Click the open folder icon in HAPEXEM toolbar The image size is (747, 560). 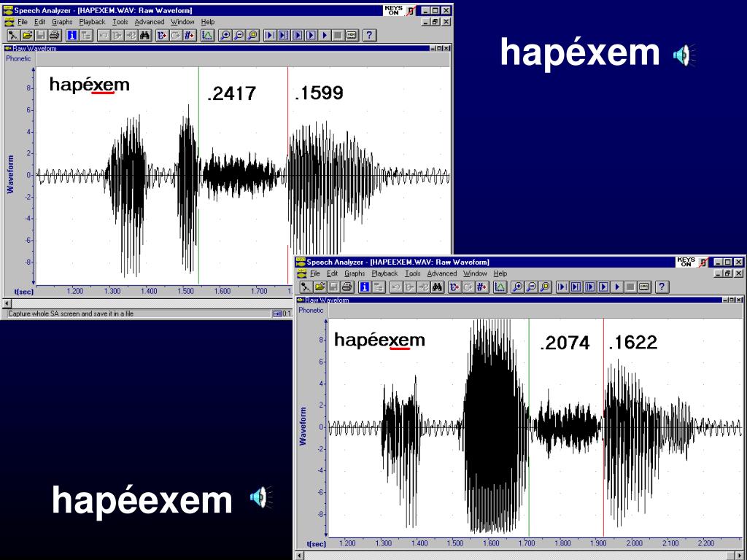[27, 35]
